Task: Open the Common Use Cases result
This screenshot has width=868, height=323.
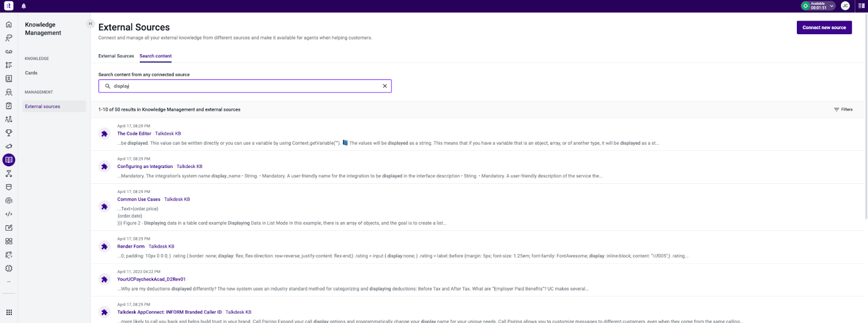Action: coord(139,199)
